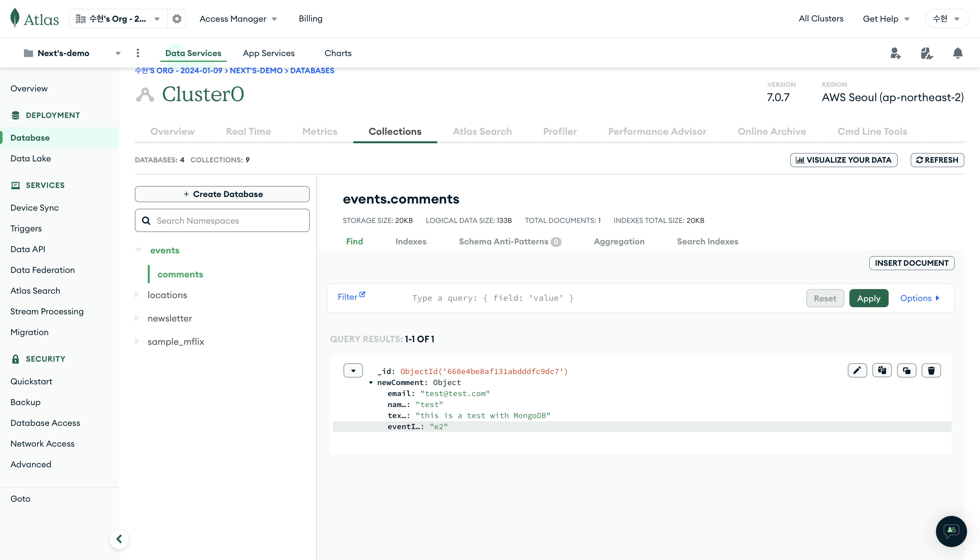The height and width of the screenshot is (560, 980).
Task: Open the organization selector dropdown
Action: (119, 18)
